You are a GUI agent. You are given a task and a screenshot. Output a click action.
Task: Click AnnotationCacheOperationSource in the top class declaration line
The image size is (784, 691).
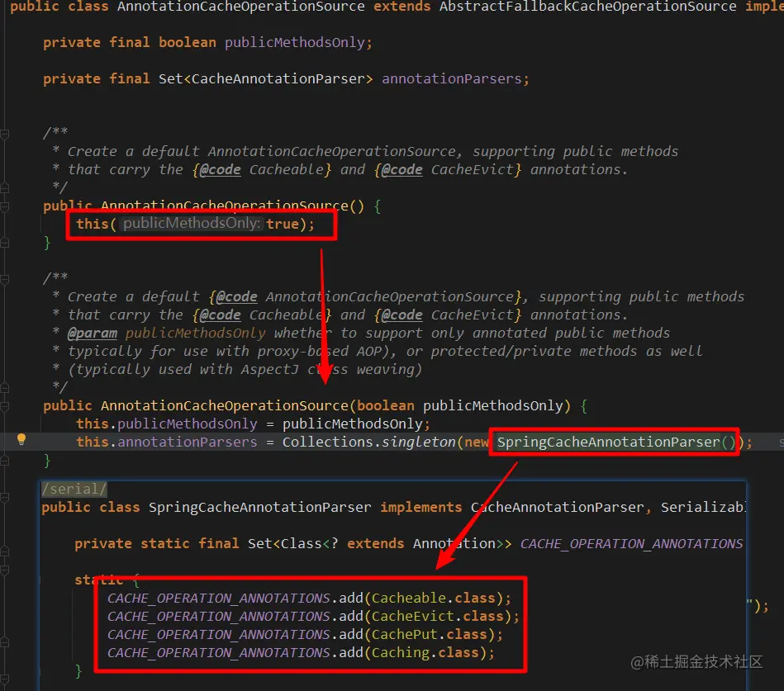241,7
